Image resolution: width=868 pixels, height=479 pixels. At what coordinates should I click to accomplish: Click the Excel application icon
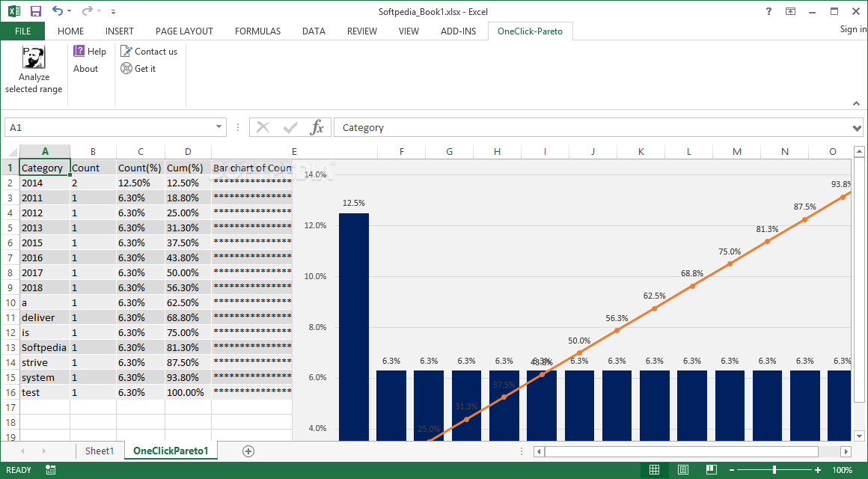click(x=13, y=11)
